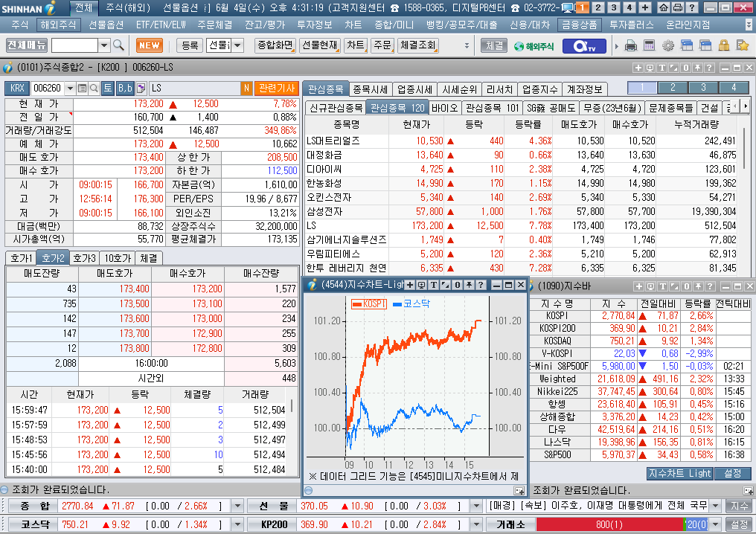Open stock list icon next to code 006260
756x534 pixels.
pos(82,89)
